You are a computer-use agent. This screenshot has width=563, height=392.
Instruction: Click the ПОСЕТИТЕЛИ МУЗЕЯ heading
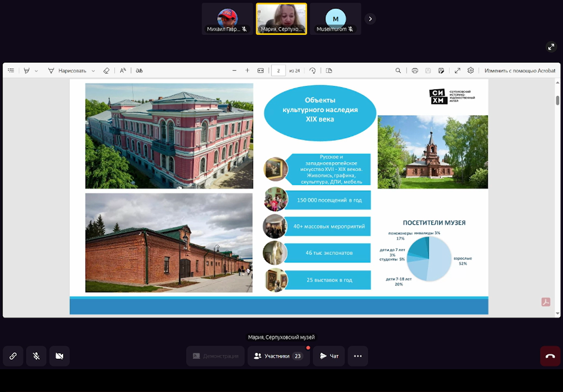coord(434,223)
